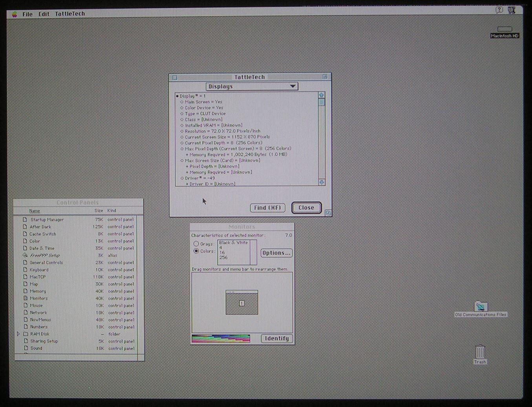Select the Mouse control panel icon

[25, 305]
